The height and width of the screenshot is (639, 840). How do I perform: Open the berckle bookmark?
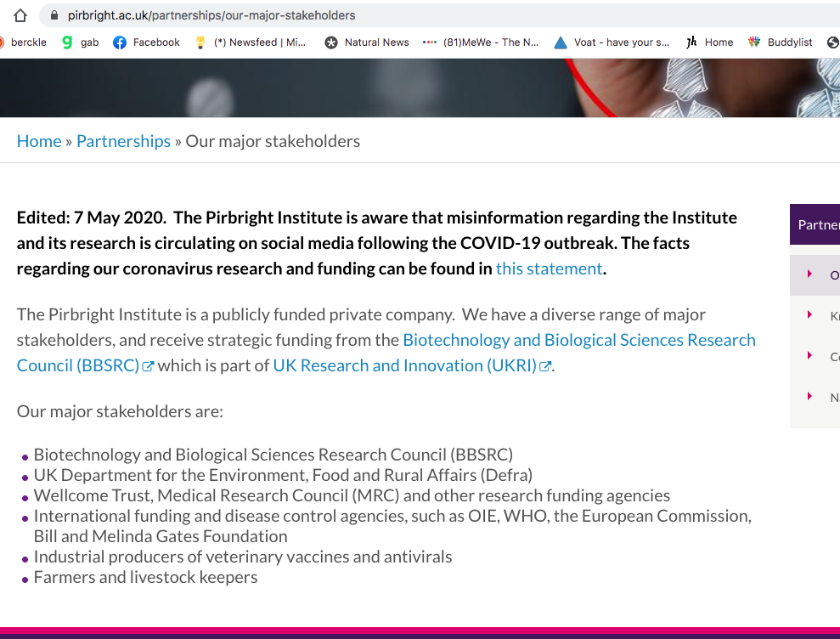point(23,42)
